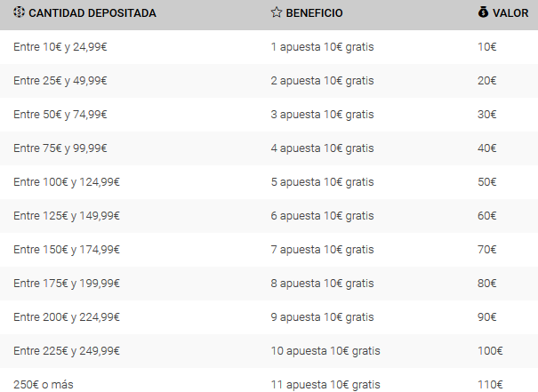The width and height of the screenshot is (538, 392).
Task: Select the BENEFICIO column header text
Action: click(314, 13)
